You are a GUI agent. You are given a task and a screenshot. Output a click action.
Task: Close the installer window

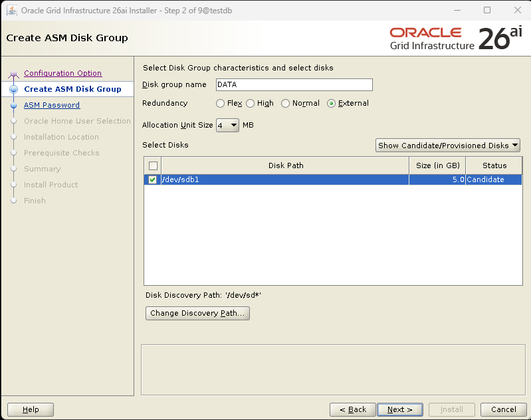coord(518,10)
